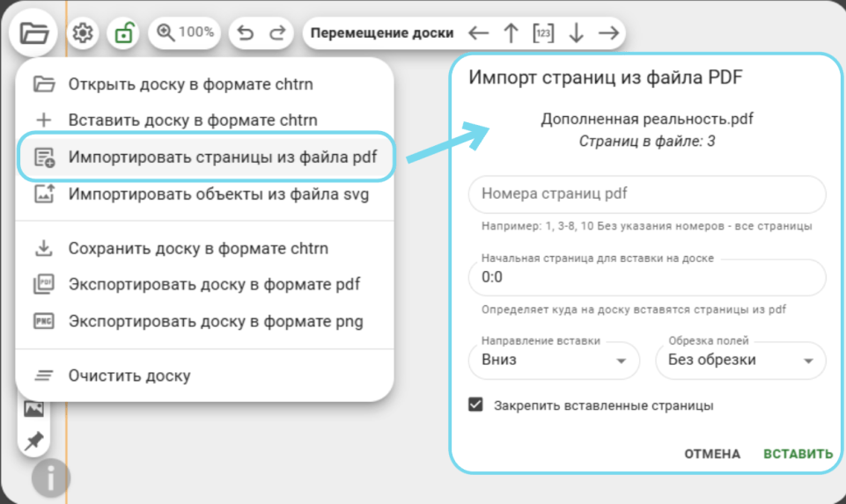The height and width of the screenshot is (504, 846).
Task: Click the green ВСТАВИТЬ button
Action: tap(798, 454)
